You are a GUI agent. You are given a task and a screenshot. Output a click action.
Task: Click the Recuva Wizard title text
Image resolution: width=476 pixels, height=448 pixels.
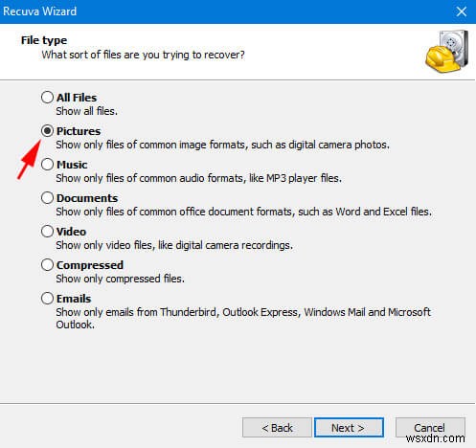[x=40, y=11]
